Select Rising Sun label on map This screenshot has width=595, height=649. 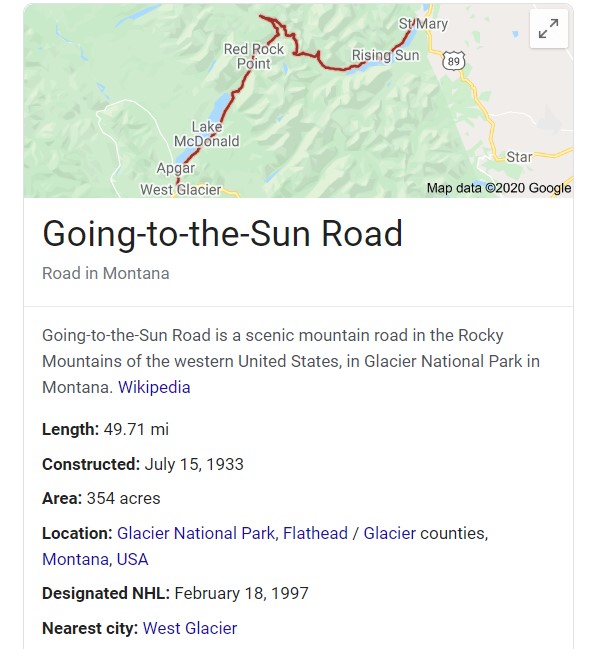tap(385, 55)
